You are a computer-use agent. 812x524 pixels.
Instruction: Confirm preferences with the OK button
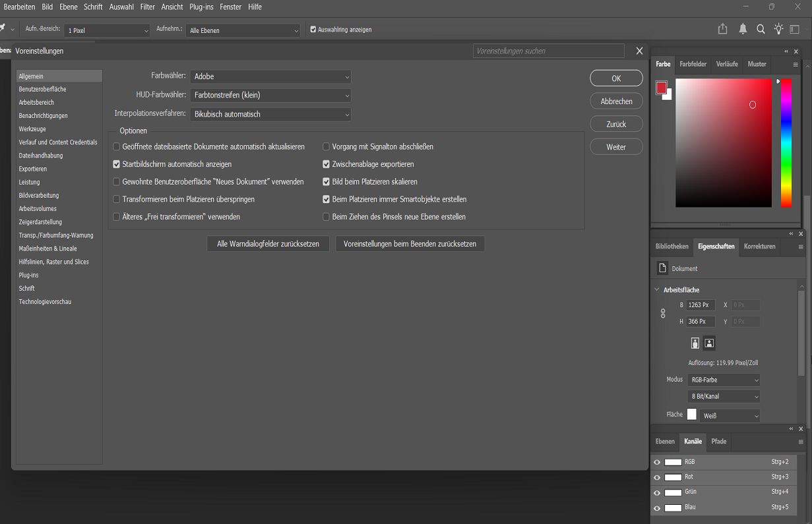coord(615,78)
